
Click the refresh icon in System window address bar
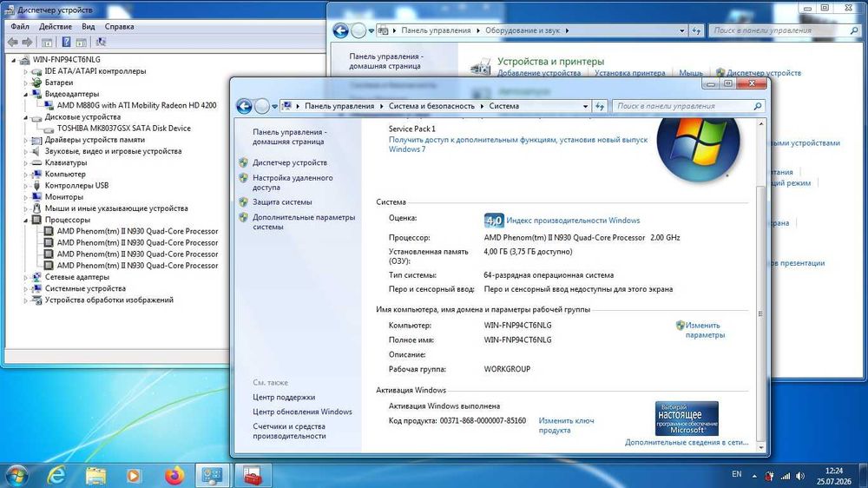pos(600,106)
